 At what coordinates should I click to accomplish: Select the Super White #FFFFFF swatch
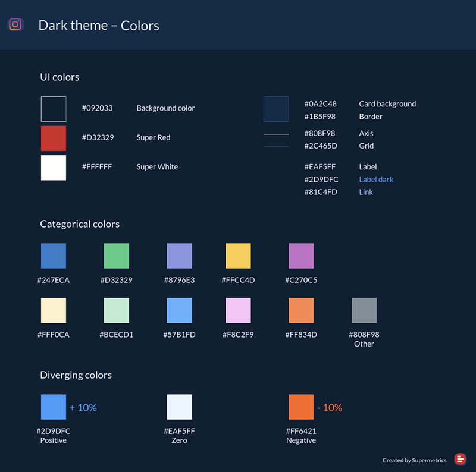[x=54, y=168]
